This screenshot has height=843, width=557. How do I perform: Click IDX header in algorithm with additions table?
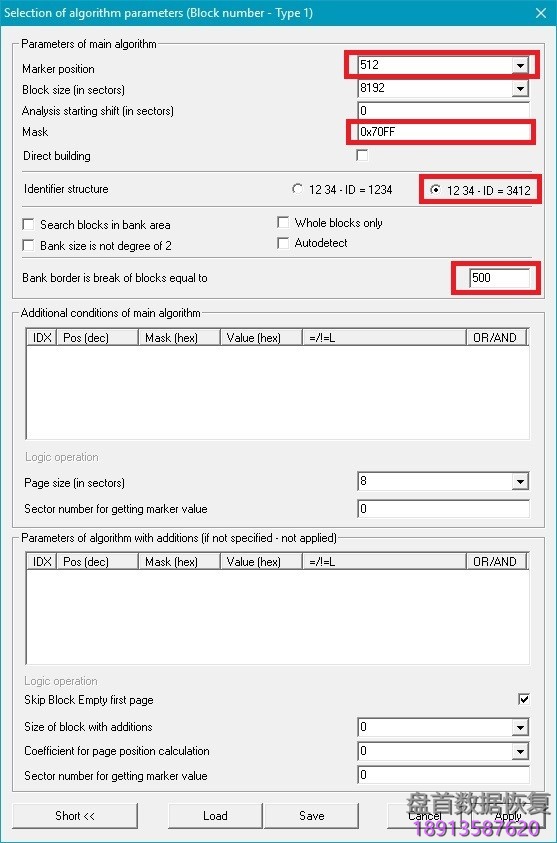click(41, 561)
